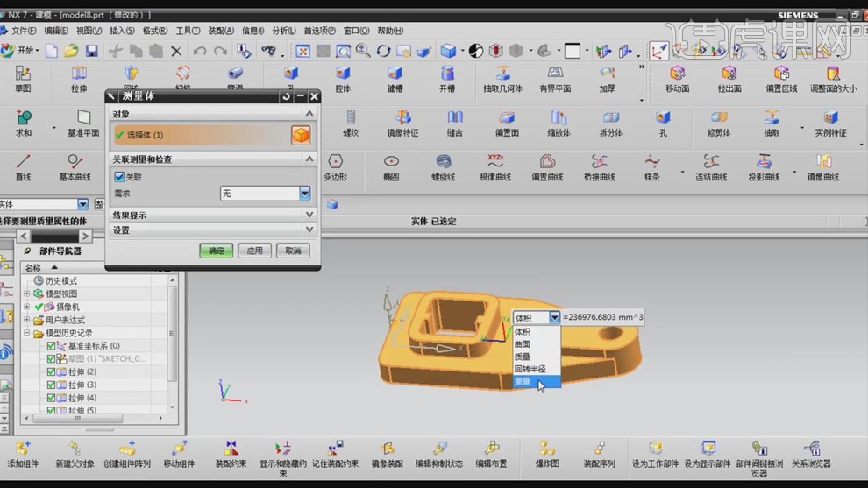Select the 缝合 sew tool
The image size is (868, 488).
455,124
